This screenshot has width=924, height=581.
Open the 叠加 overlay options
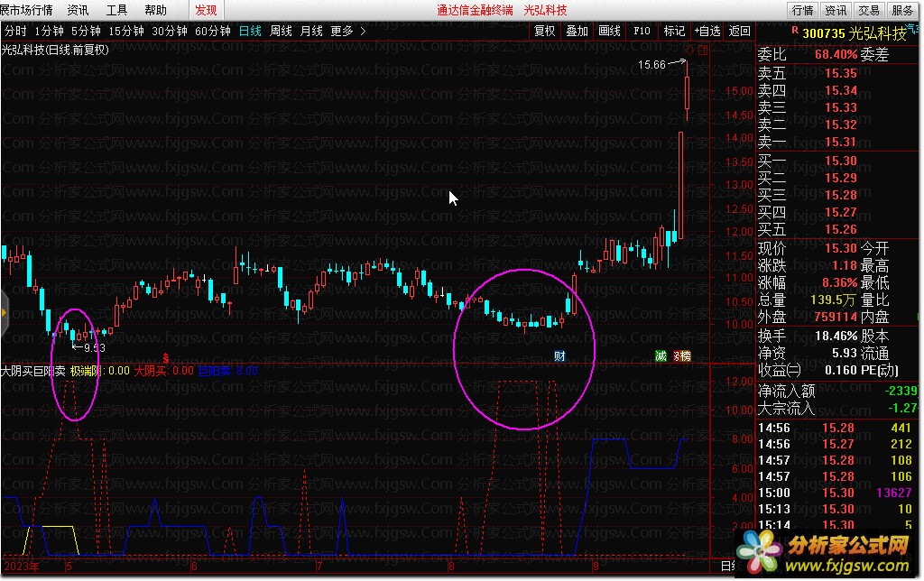click(577, 31)
